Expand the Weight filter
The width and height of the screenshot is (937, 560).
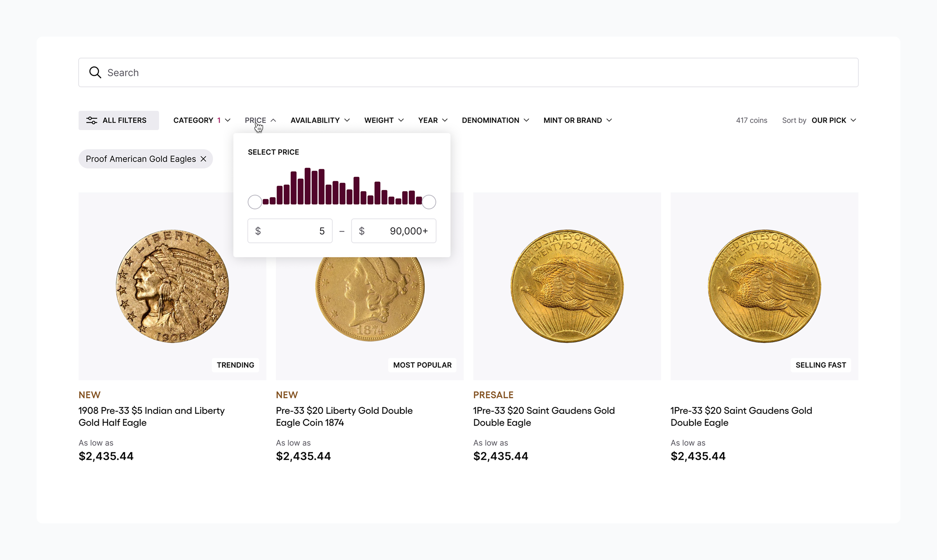point(384,120)
